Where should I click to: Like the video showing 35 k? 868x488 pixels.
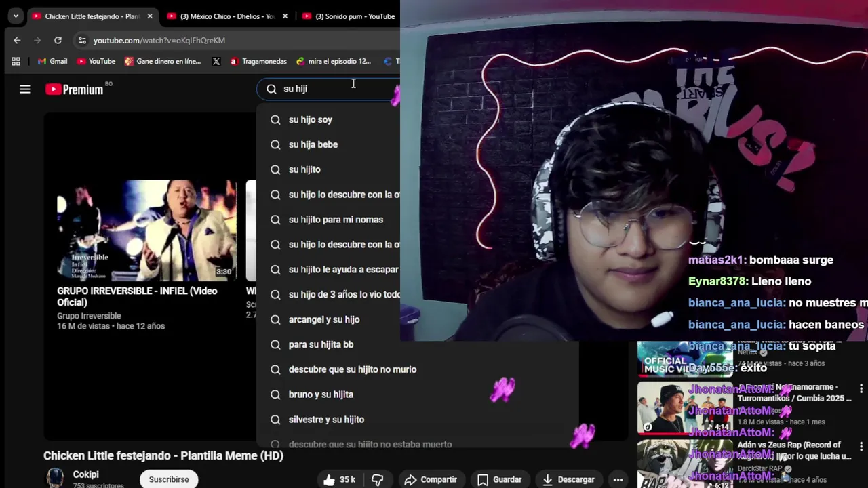pos(340,479)
